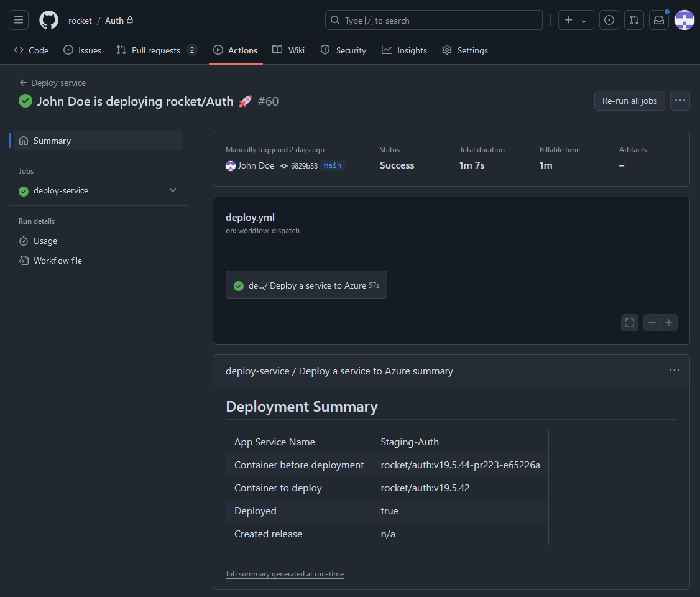Expand the Create new dropdown arrow

click(x=584, y=21)
